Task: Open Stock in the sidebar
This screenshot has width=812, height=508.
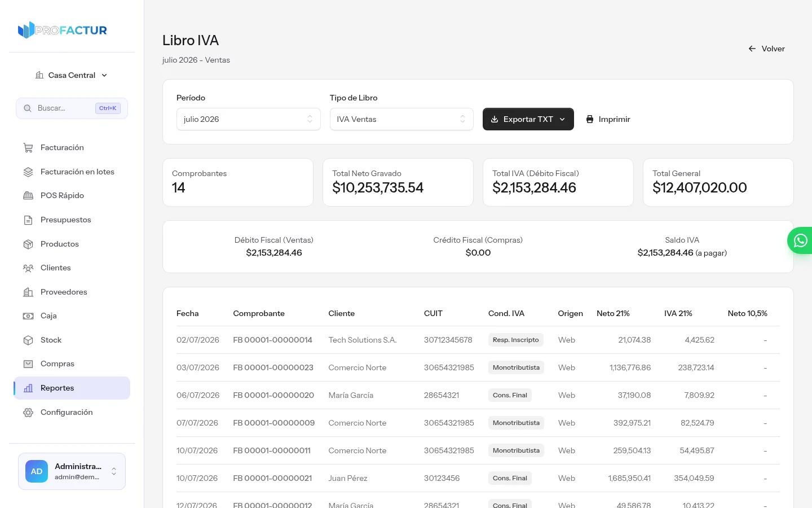Action: point(72,340)
